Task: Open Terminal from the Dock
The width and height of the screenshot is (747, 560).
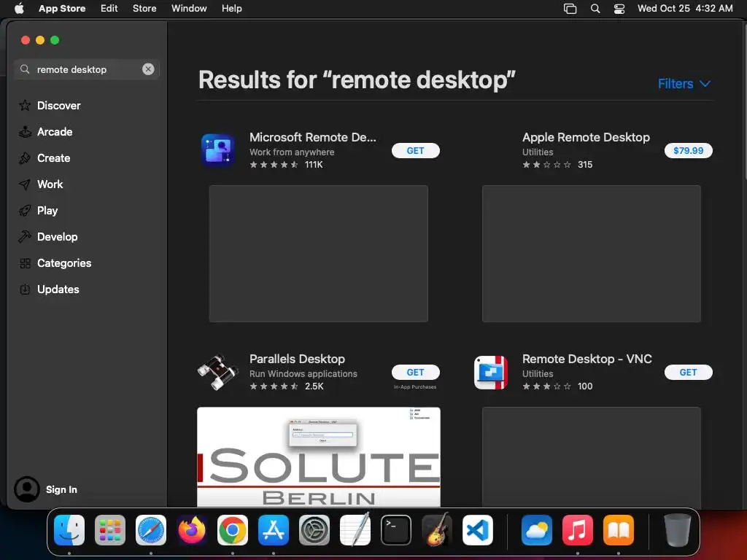Action: pos(396,530)
